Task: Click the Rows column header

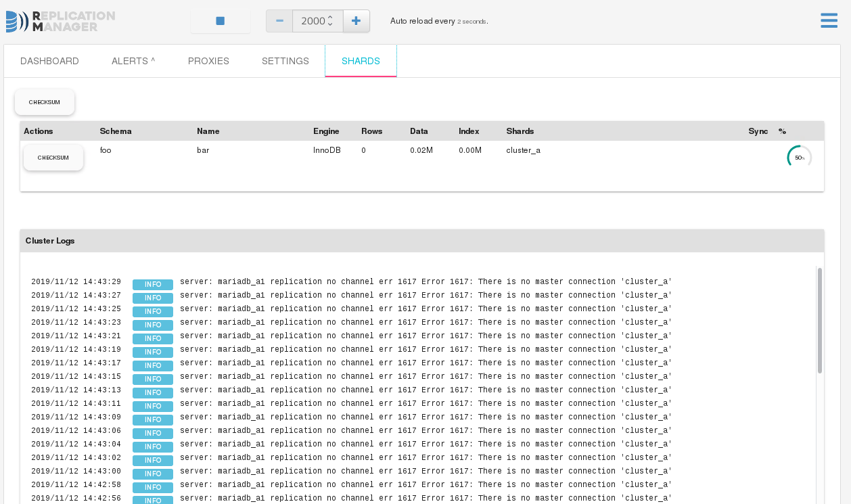Action: [x=372, y=131]
